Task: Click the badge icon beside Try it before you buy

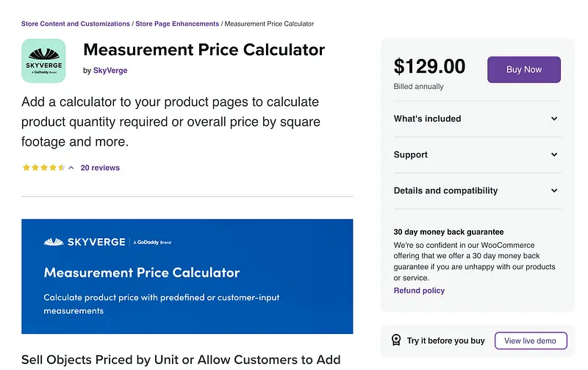Action: 396,341
